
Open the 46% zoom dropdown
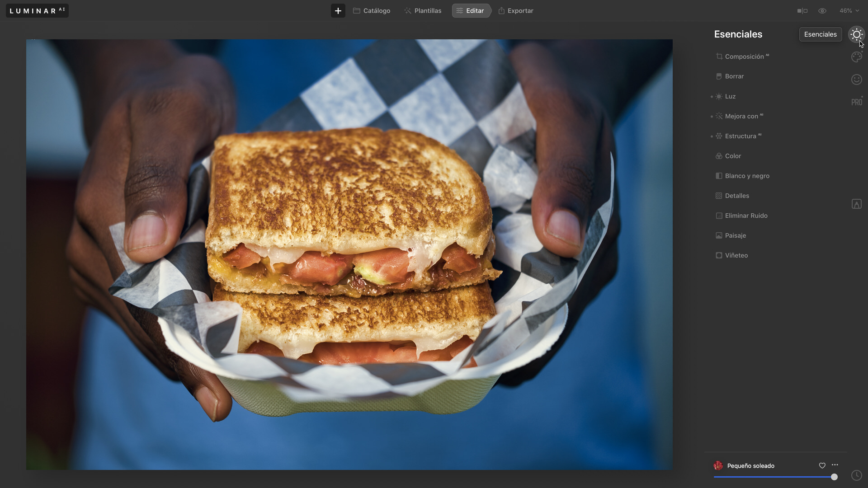(849, 11)
